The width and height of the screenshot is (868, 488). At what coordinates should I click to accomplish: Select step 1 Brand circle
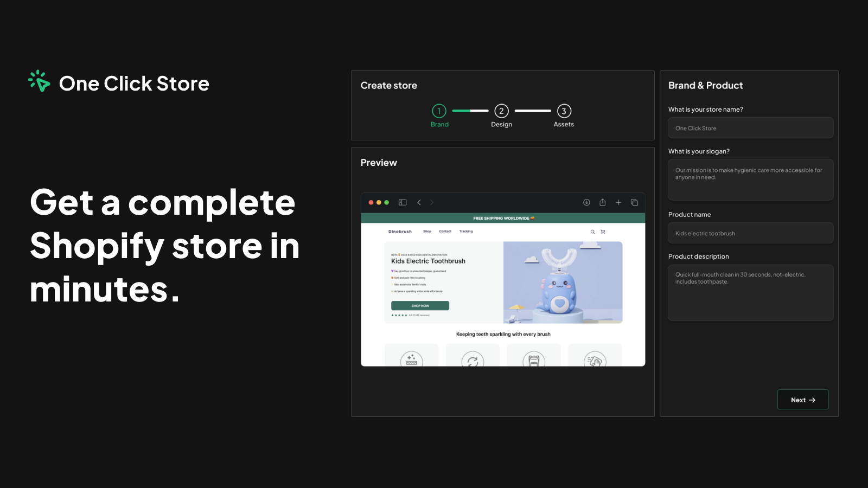tap(439, 111)
